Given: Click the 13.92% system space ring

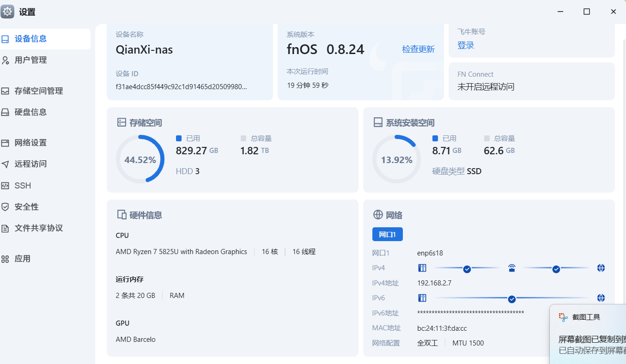Looking at the screenshot, I should tap(396, 159).
